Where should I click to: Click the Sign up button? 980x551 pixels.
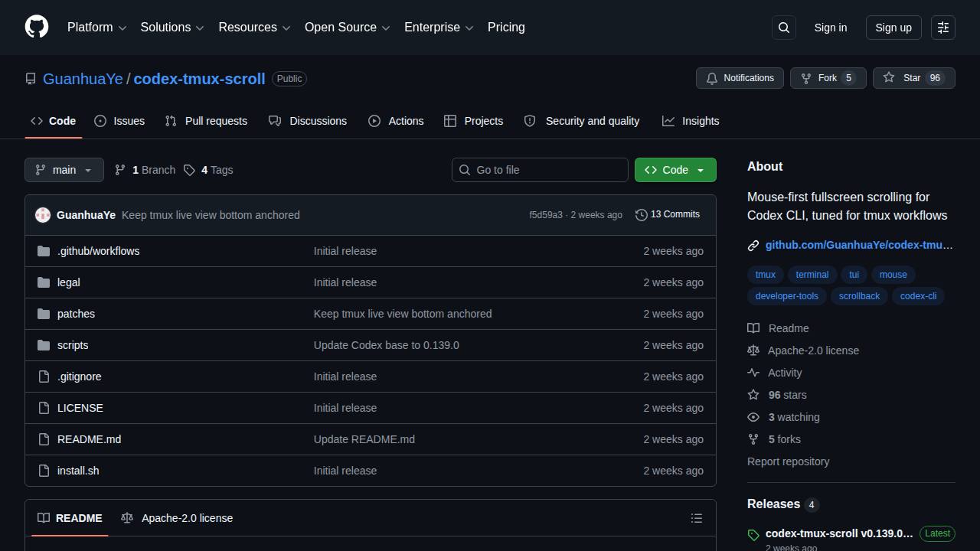pyautogui.click(x=893, y=28)
